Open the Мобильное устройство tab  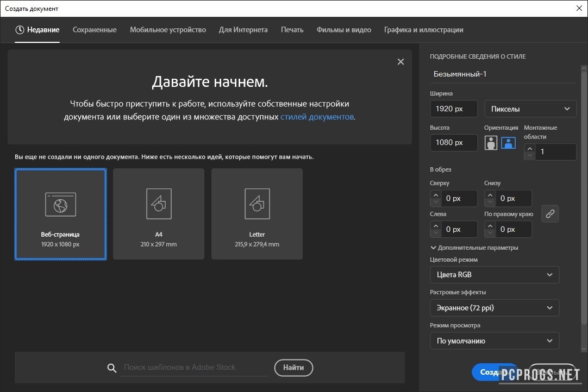coord(168,30)
